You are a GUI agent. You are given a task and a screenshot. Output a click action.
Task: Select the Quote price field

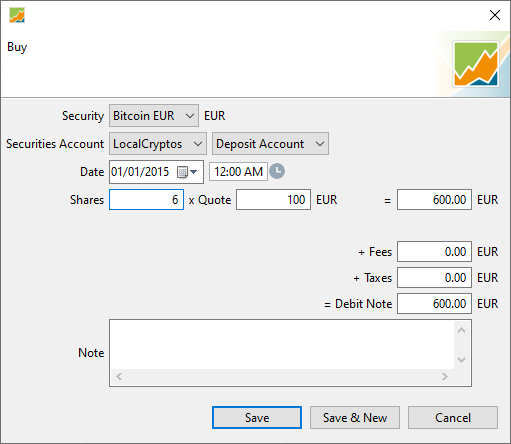[x=274, y=200]
